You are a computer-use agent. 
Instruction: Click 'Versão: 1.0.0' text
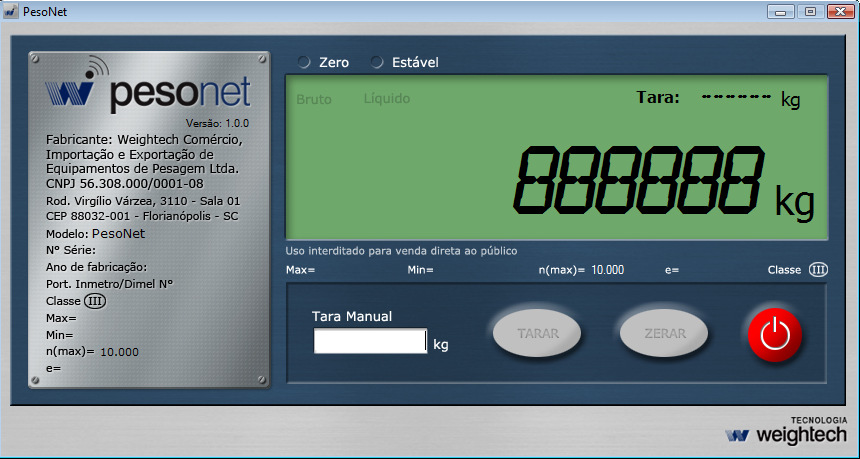pos(217,123)
